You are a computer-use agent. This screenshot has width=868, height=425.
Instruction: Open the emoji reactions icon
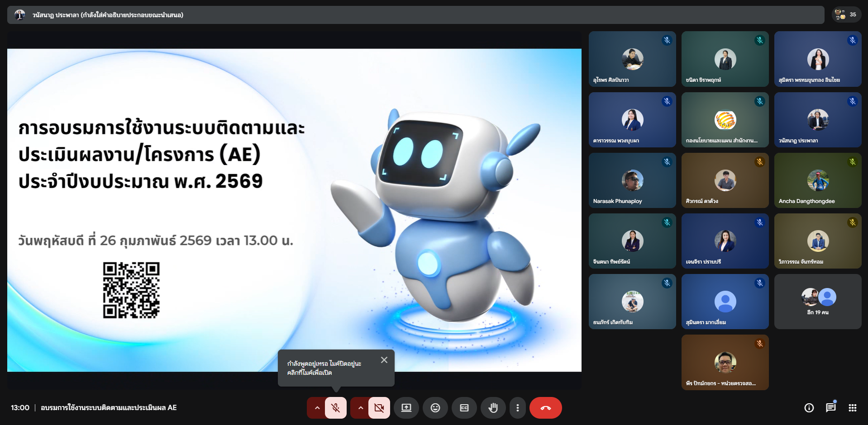435,408
